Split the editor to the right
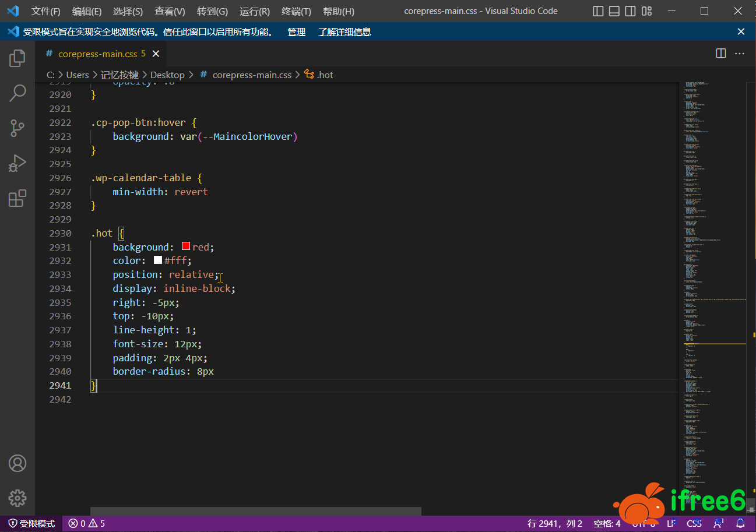Screen dimensions: 756x532 point(721,54)
